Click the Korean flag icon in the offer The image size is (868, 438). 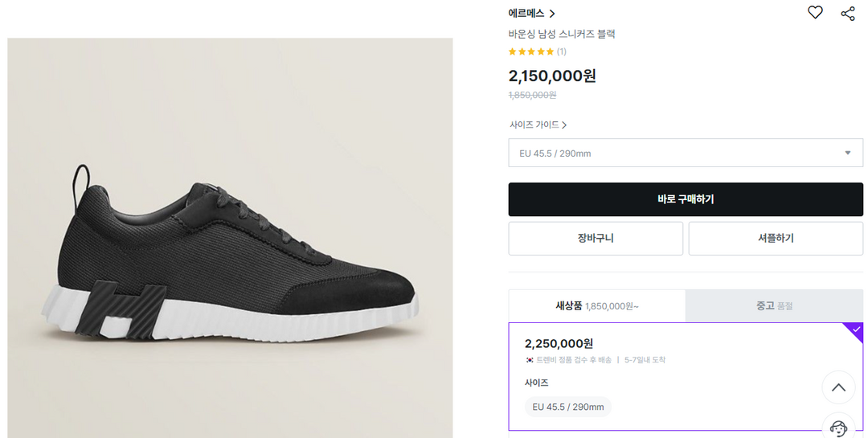click(530, 360)
